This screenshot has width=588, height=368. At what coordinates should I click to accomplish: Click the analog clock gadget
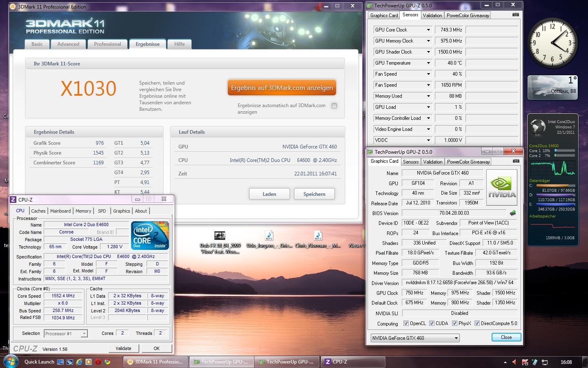[552, 43]
